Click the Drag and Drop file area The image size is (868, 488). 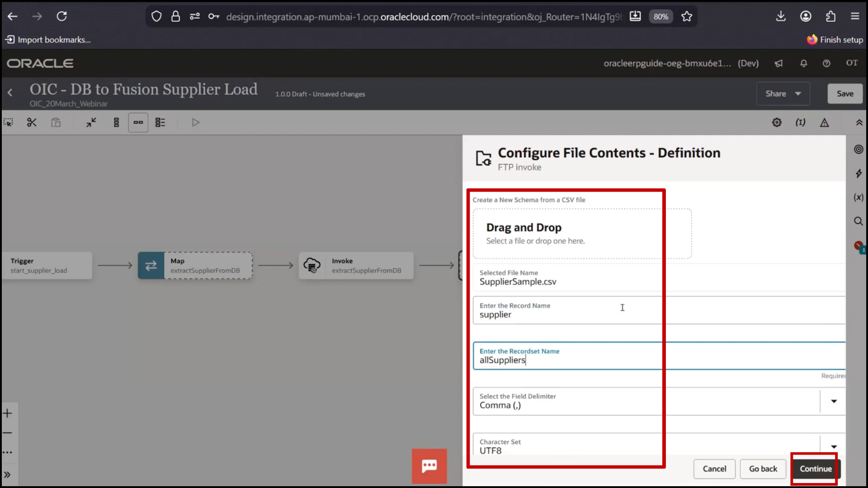582,234
